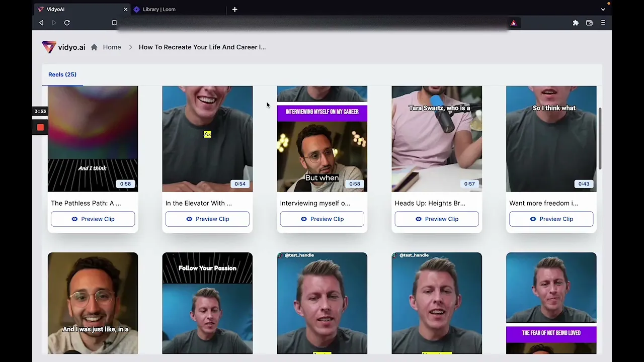Image resolution: width=644 pixels, height=362 pixels.
Task: Open Tara Swartz reel thumbnail
Action: tap(437, 139)
